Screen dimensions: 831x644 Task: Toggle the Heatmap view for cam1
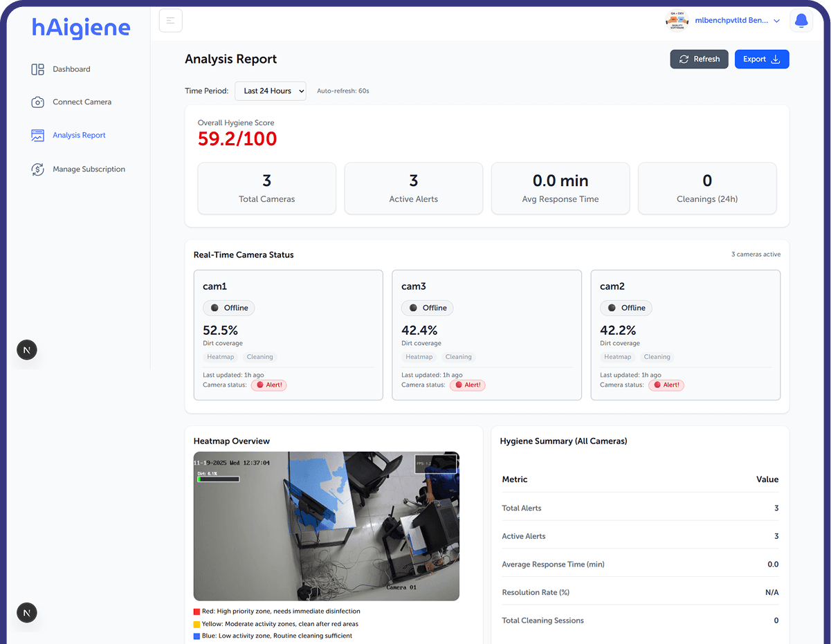tap(220, 357)
